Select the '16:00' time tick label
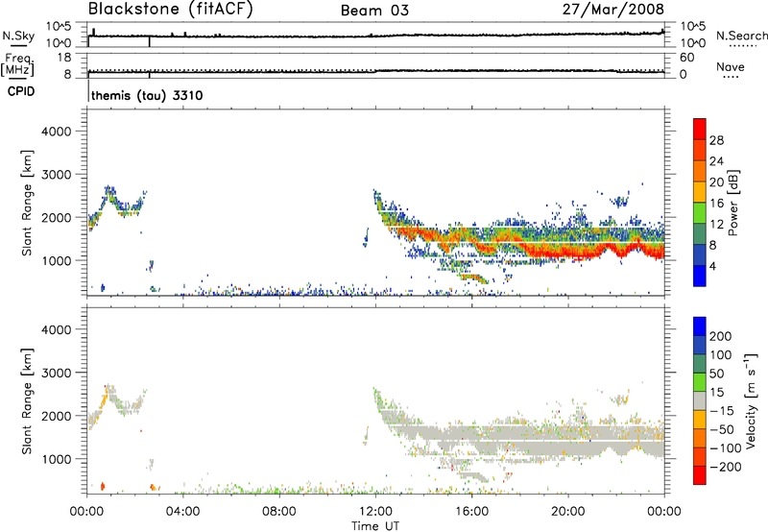 pos(471,512)
